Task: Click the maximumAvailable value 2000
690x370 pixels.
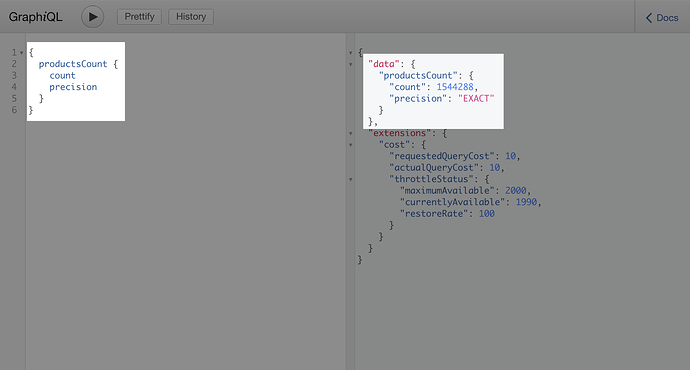Action: tap(515, 190)
